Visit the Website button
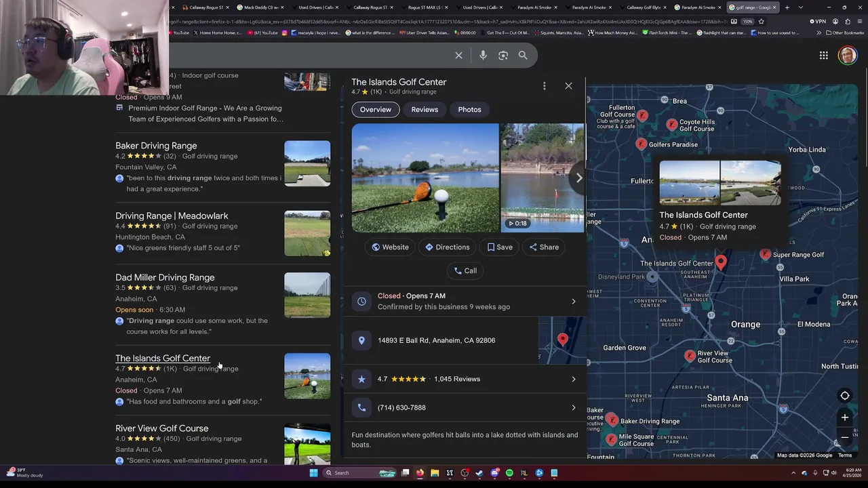Viewport: 868px width, 488px height. [390, 247]
